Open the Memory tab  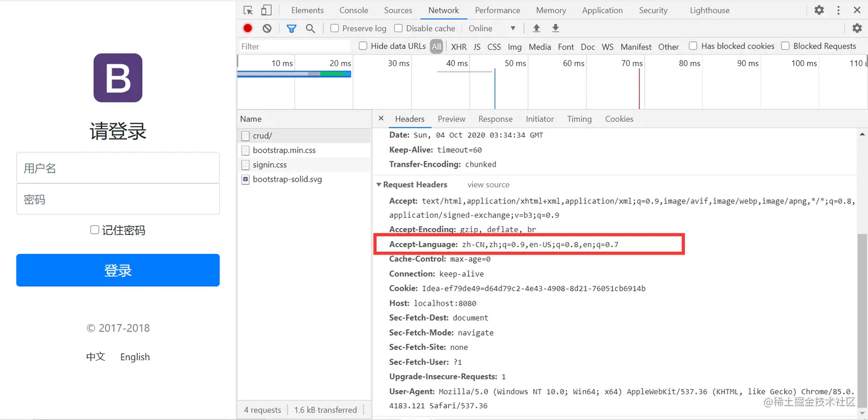click(x=551, y=10)
